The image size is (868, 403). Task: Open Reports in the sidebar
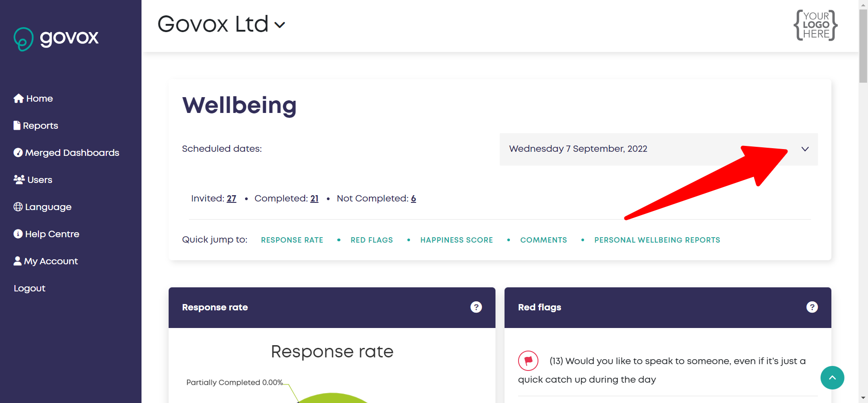(36, 126)
